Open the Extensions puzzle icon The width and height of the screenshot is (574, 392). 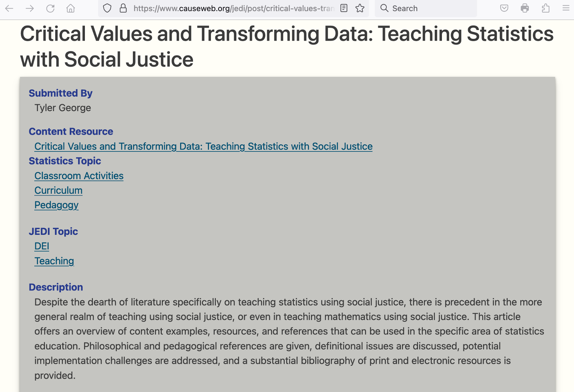[545, 8]
